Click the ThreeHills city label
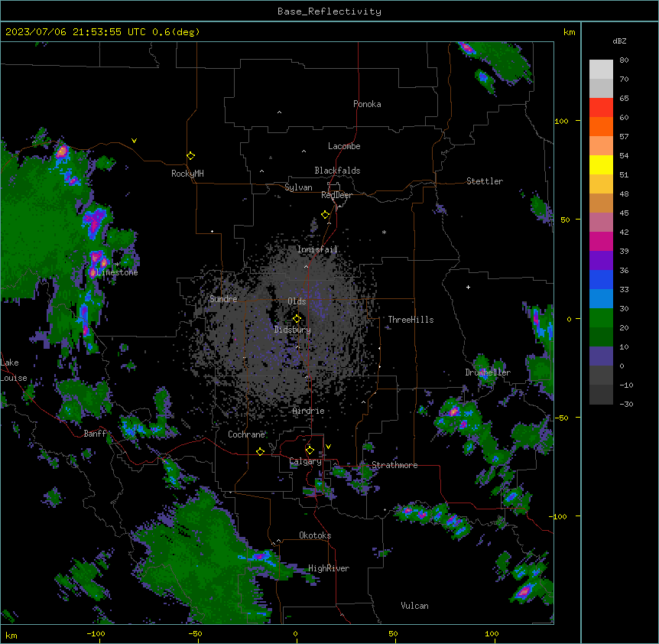The height and width of the screenshot is (644, 659). point(411,320)
